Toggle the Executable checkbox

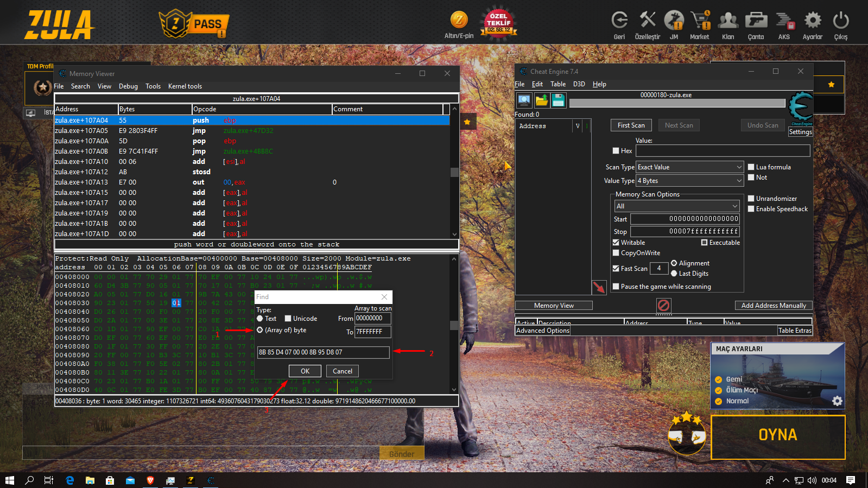pos(705,243)
